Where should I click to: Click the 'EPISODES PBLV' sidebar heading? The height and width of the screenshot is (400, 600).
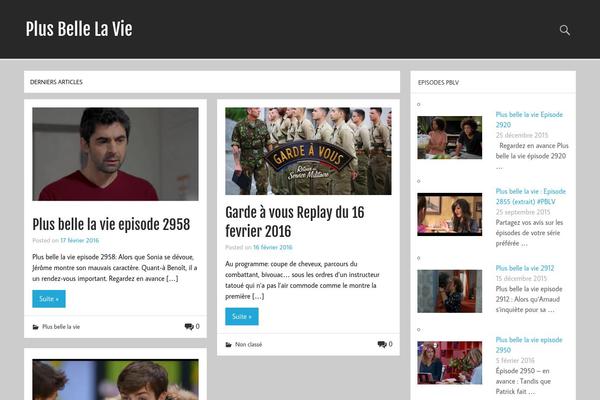pos(439,82)
